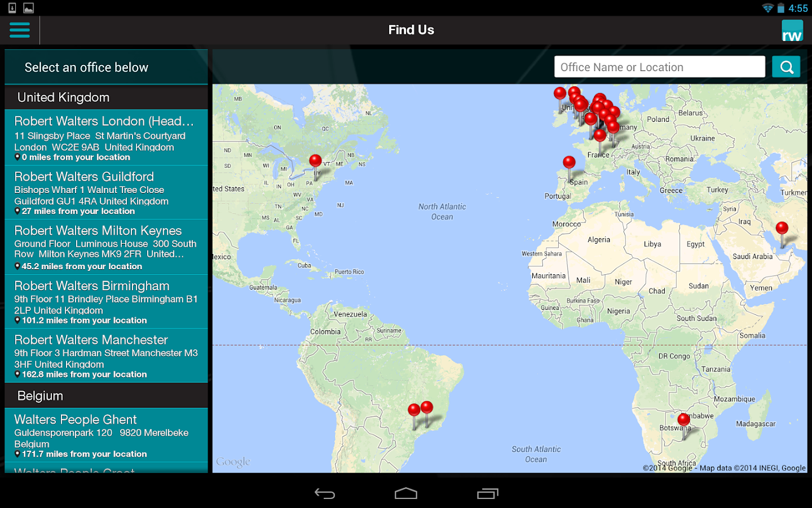
Task: Click '27 miles from your location' text
Action: [78, 211]
